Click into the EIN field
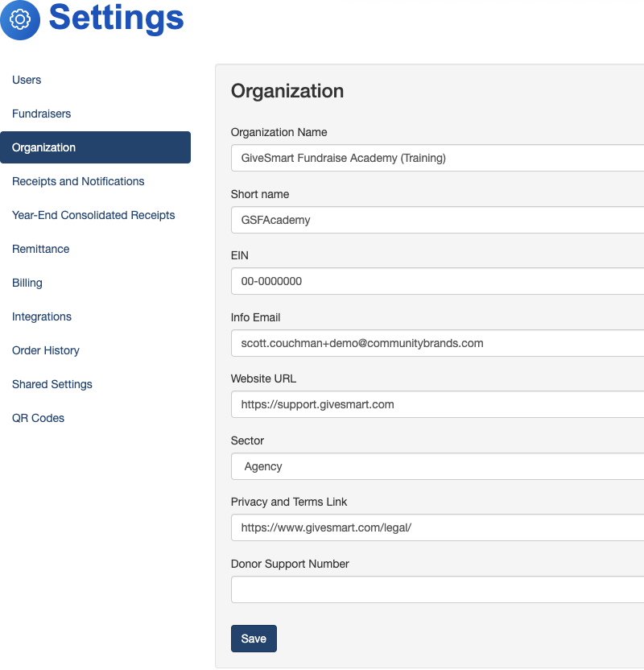644x670 pixels. click(x=437, y=281)
